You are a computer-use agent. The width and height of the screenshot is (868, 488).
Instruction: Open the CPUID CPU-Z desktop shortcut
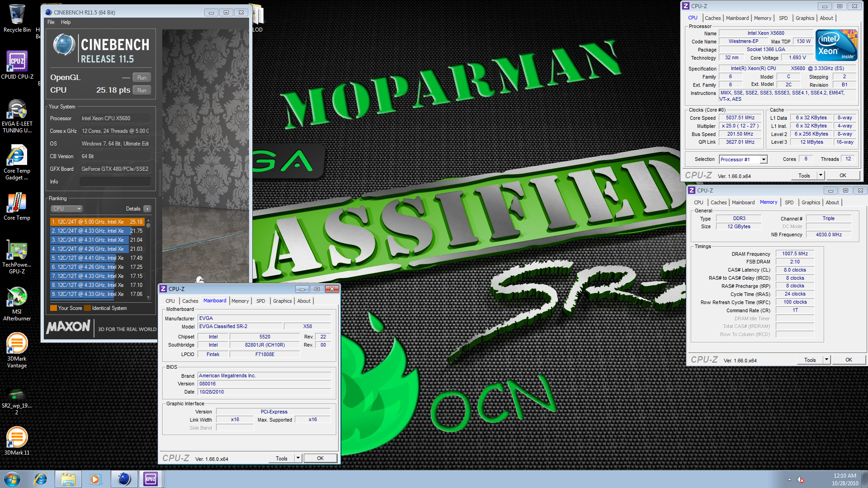click(x=17, y=65)
